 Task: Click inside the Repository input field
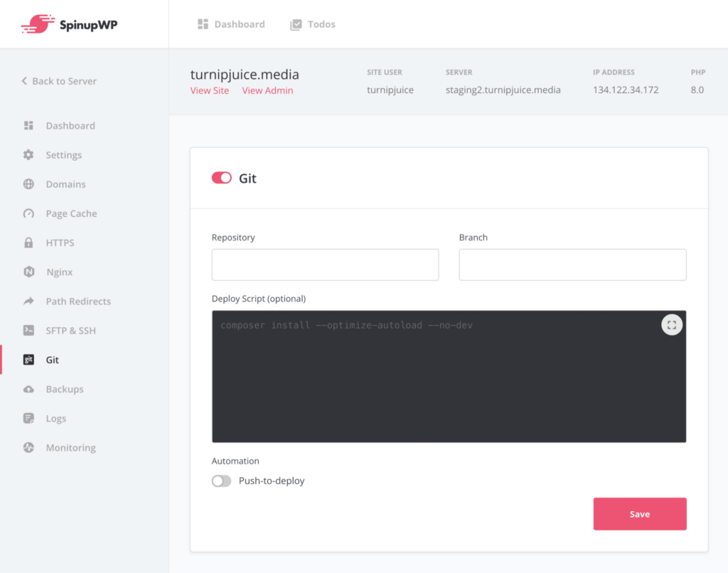pos(324,264)
